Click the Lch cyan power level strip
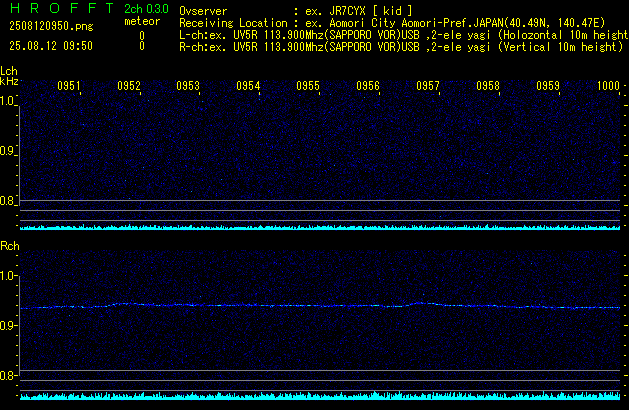629x410 pixels. (320, 227)
